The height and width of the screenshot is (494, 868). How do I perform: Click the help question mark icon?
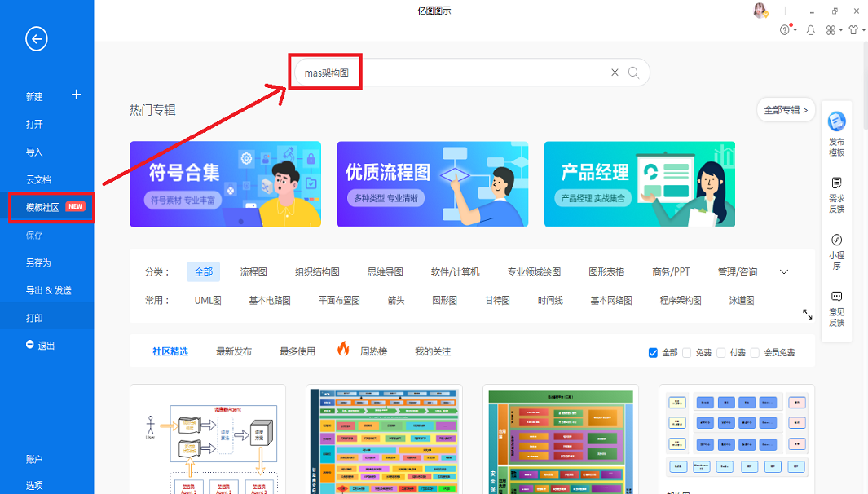pyautogui.click(x=785, y=30)
